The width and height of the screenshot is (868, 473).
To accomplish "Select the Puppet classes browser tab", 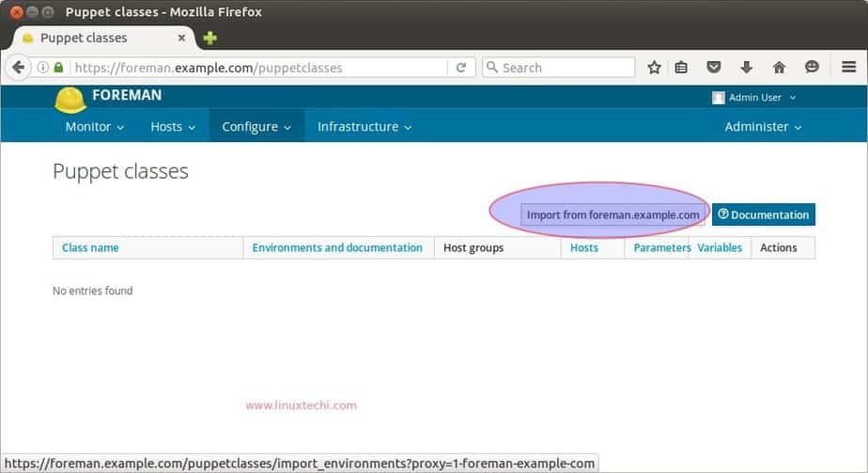I will click(x=103, y=38).
